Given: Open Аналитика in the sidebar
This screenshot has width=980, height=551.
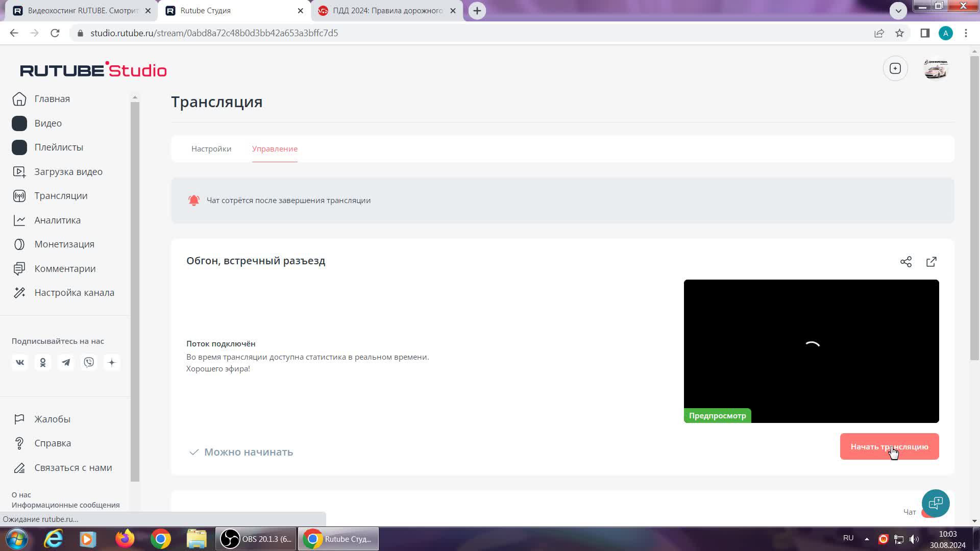Looking at the screenshot, I should click(x=57, y=220).
